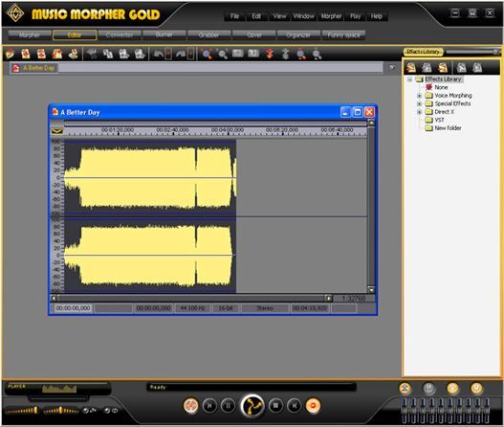Select the None effect with red star icon
The width and height of the screenshot is (504, 427).
tap(436, 87)
